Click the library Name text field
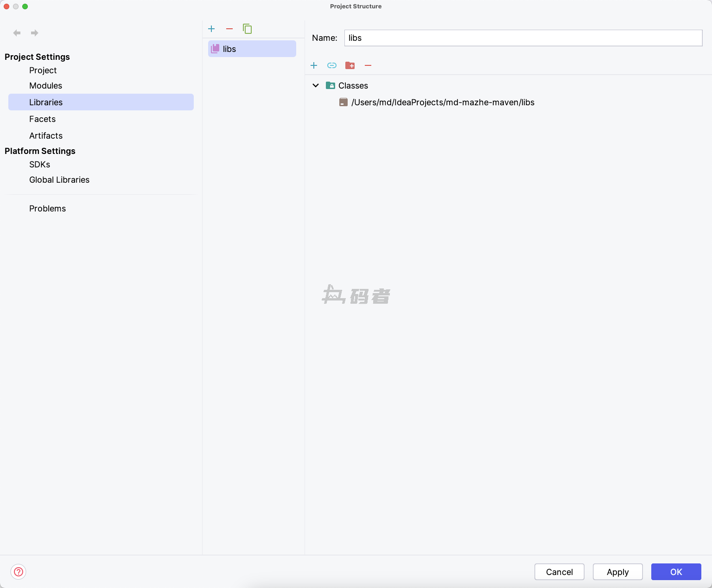Image resolution: width=712 pixels, height=588 pixels. pyautogui.click(x=523, y=38)
